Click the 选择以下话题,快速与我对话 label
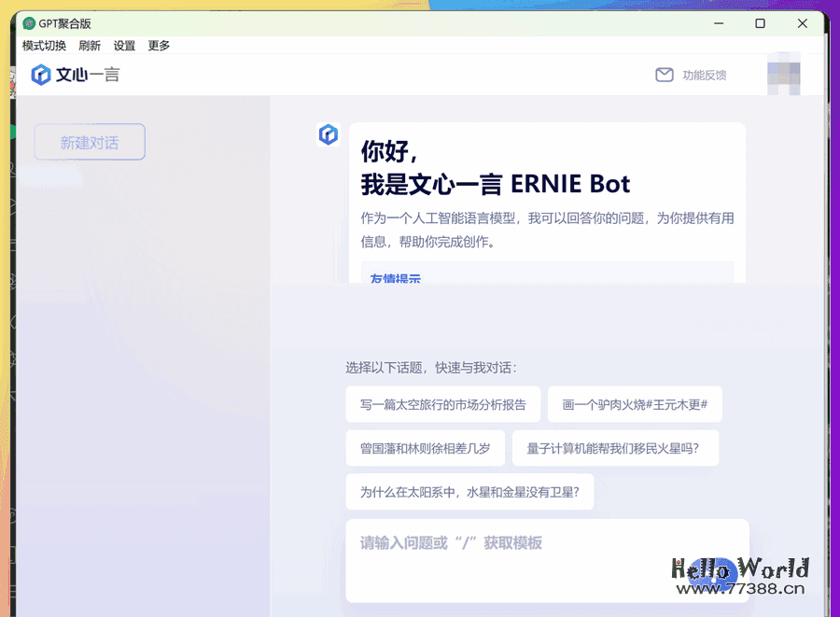840x617 pixels. (431, 368)
